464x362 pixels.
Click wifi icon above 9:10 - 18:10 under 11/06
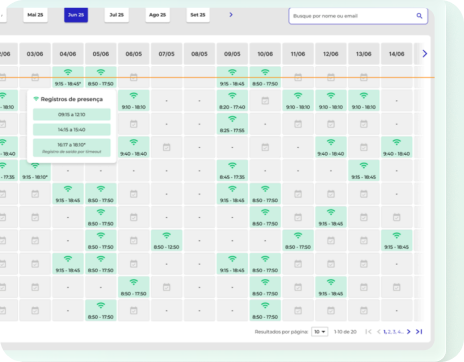(298, 96)
